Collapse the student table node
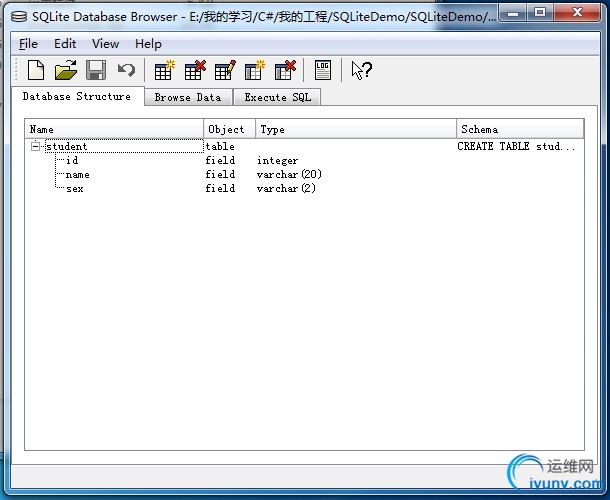Viewport: 610px width, 500px height. 35,146
